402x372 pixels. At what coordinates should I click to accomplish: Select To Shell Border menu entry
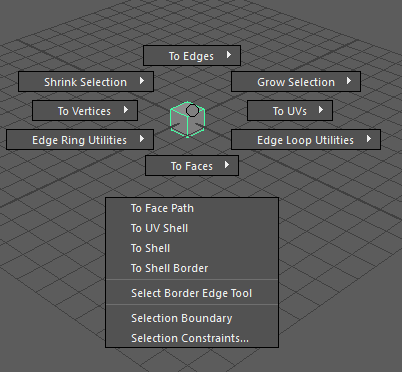click(192, 268)
